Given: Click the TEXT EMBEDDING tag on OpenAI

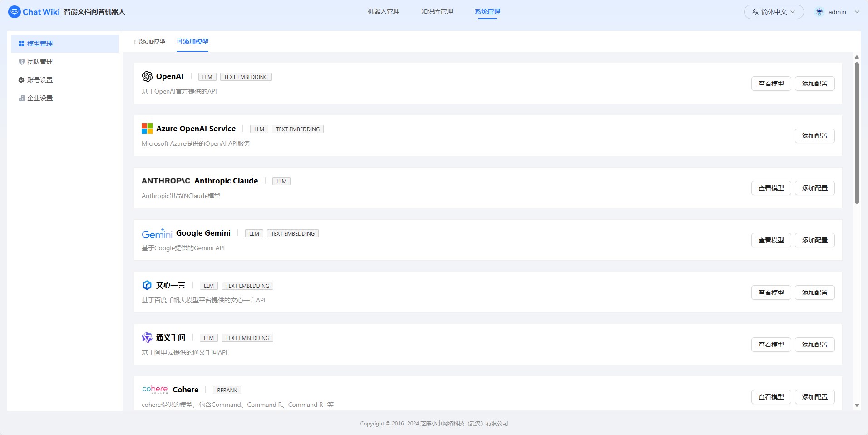Looking at the screenshot, I should [x=246, y=77].
